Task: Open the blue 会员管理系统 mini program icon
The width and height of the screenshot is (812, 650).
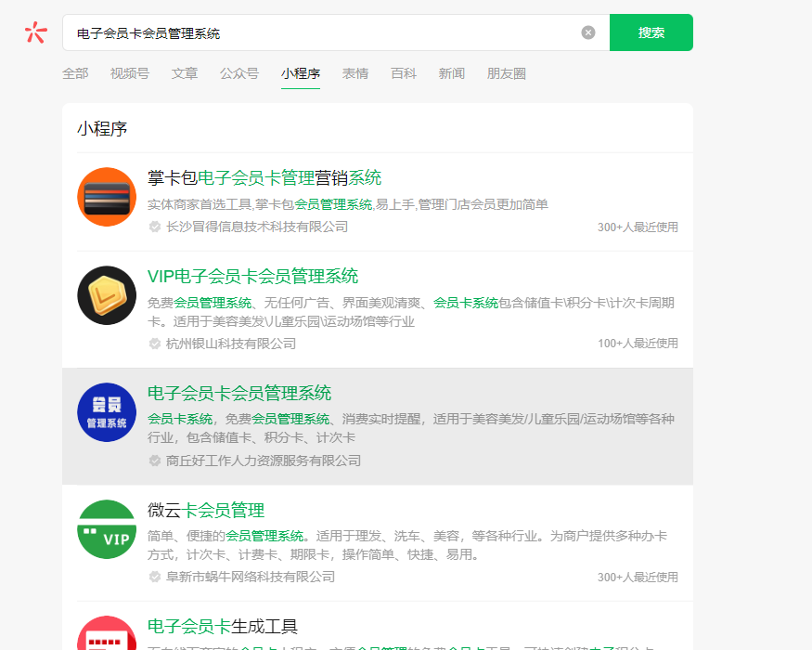Action: 107,412
